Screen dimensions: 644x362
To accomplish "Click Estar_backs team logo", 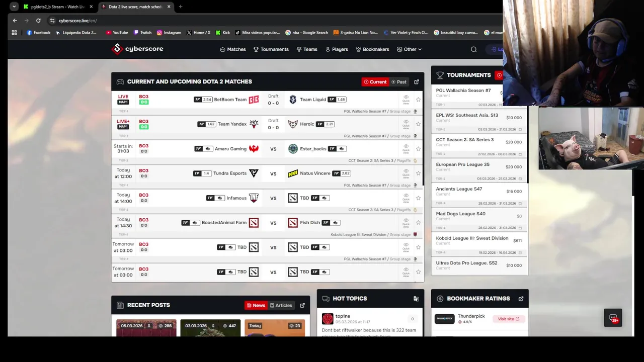I will [293, 149].
